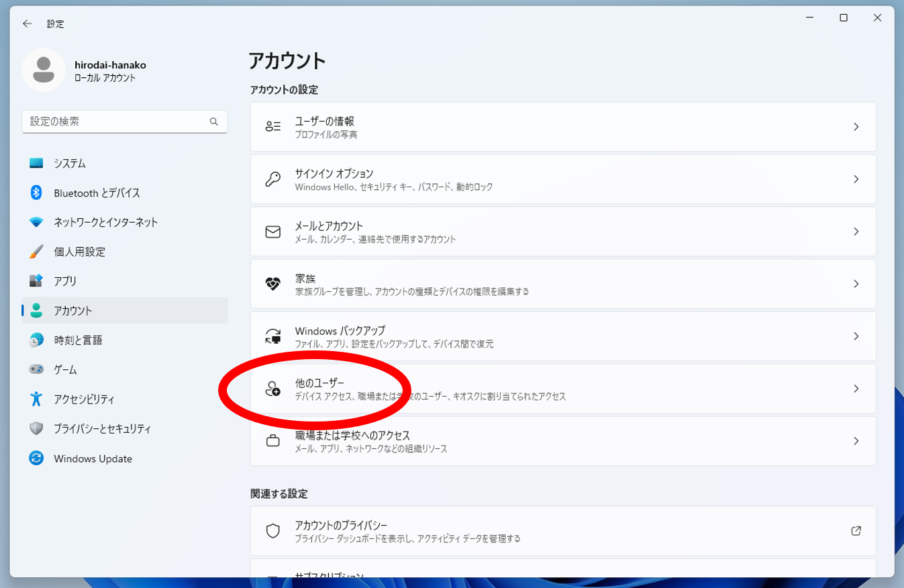
Task: Click in the 設定の検索 search box
Action: [x=125, y=121]
